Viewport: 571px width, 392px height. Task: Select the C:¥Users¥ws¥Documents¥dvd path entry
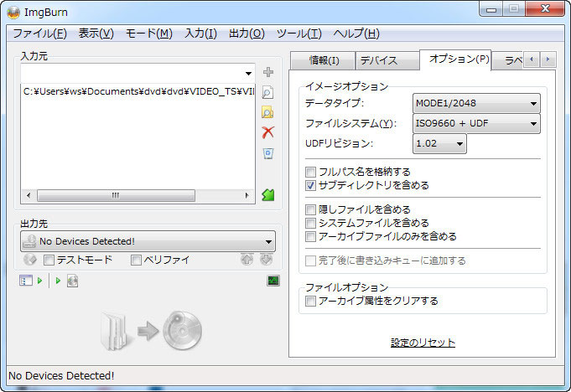coord(138,91)
